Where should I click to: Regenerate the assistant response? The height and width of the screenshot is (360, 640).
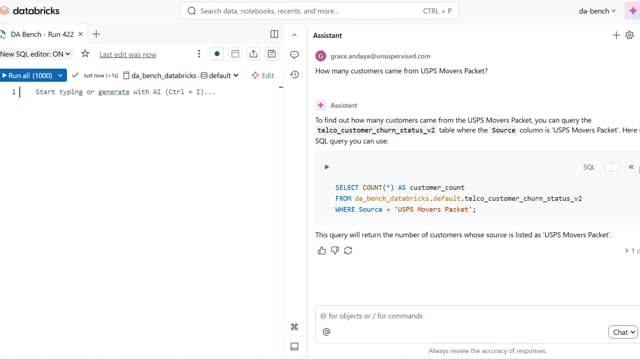click(x=348, y=251)
